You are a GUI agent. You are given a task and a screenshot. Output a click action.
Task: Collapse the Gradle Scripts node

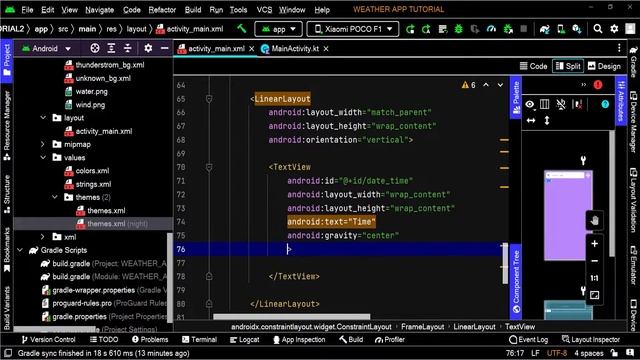pyautogui.click(x=20, y=250)
